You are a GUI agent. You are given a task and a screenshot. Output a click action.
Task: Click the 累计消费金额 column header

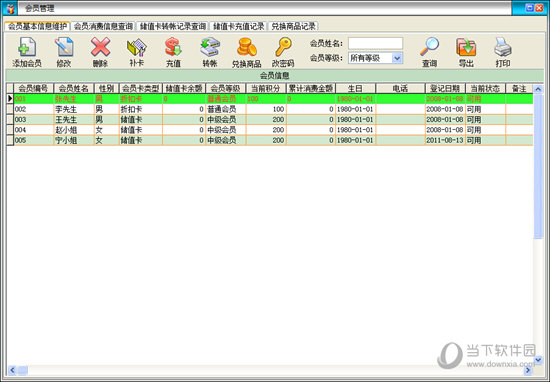(x=311, y=88)
